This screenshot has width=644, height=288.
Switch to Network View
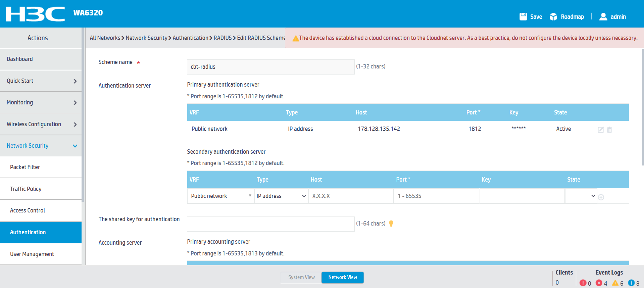[x=342, y=277]
